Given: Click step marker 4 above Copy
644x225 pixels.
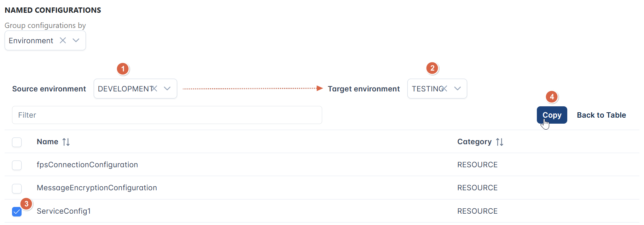Looking at the screenshot, I should click(x=552, y=97).
